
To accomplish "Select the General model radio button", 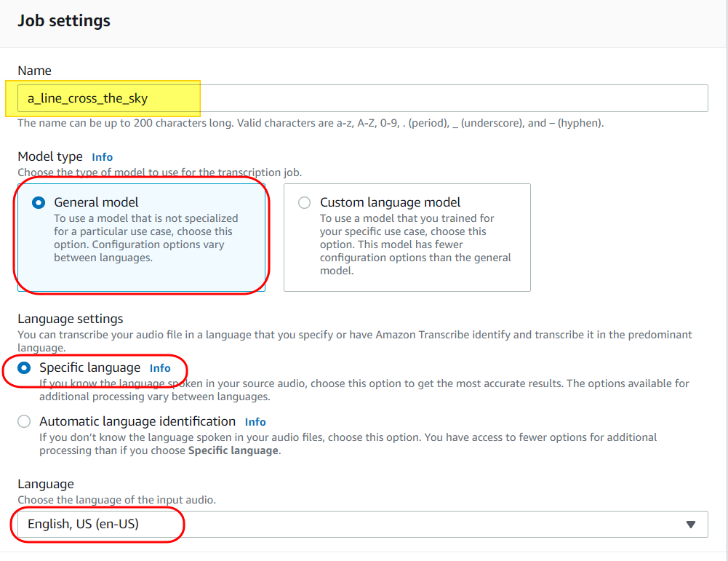I will pos(39,203).
